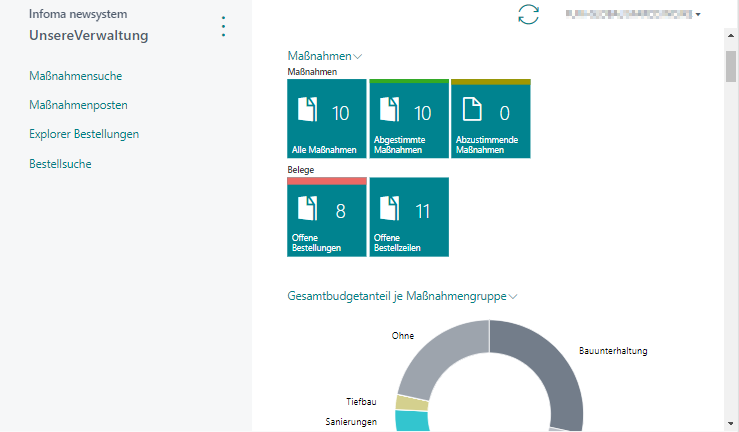
Task: Click the turquoise Sanierungen chart segment
Action: 412,421
